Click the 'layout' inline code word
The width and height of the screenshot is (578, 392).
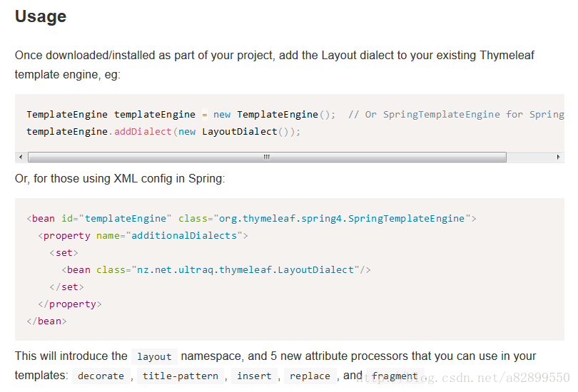tap(154, 356)
